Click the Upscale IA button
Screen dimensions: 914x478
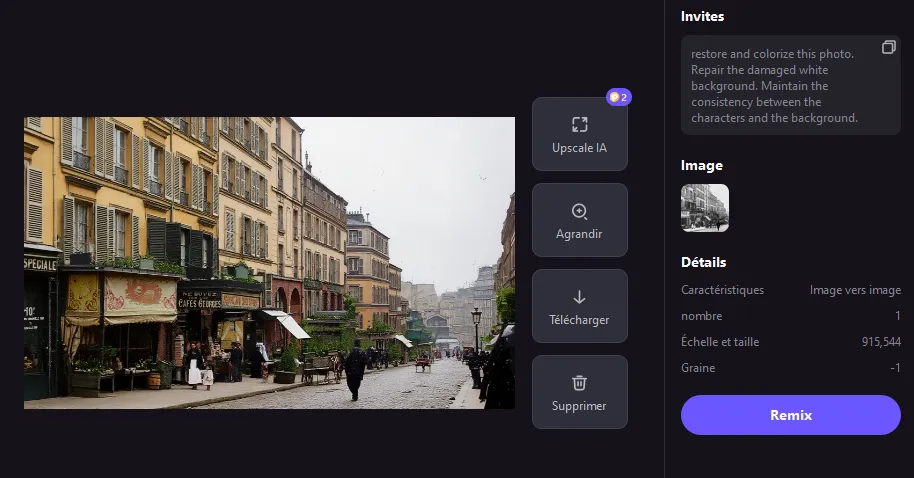click(x=579, y=134)
